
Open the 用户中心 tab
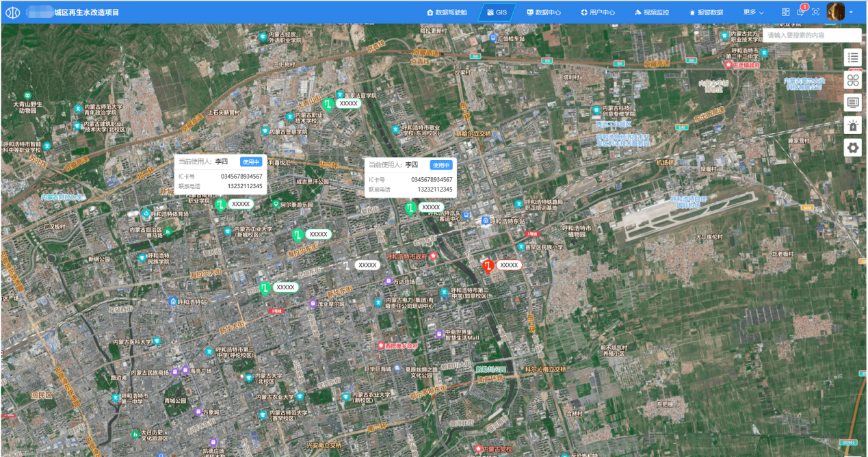(x=598, y=12)
